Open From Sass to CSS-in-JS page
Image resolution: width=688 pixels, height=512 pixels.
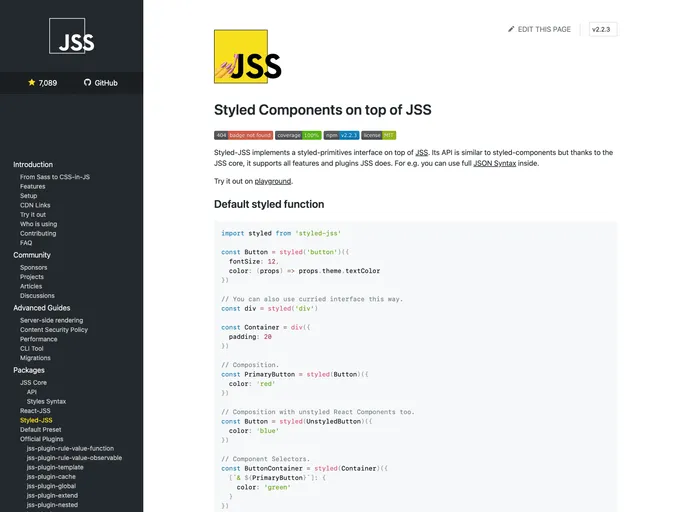click(x=55, y=177)
